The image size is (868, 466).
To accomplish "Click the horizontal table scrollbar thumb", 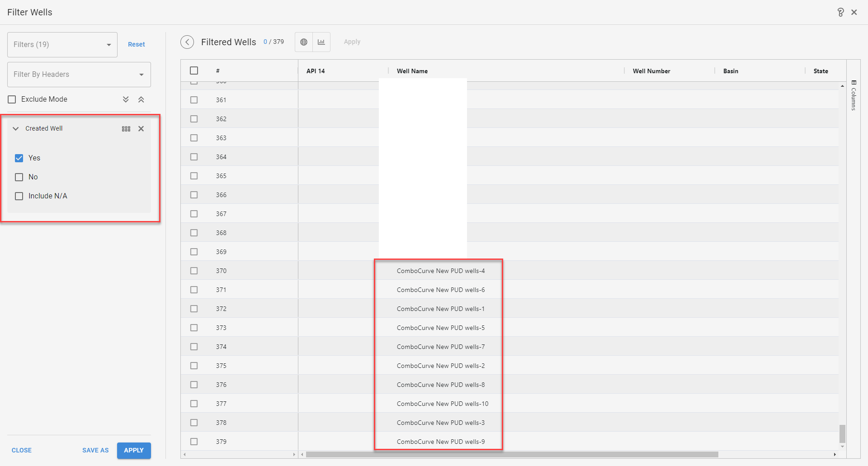I will coord(512,454).
